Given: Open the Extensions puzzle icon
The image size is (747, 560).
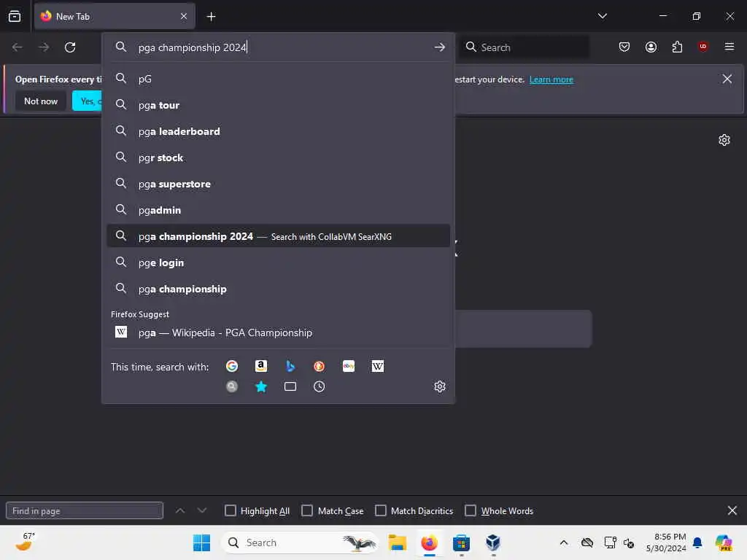Looking at the screenshot, I should (x=677, y=47).
